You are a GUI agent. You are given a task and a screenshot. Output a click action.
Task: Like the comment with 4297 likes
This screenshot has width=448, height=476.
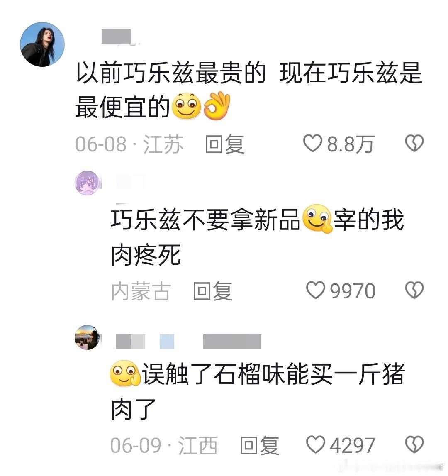point(315,445)
